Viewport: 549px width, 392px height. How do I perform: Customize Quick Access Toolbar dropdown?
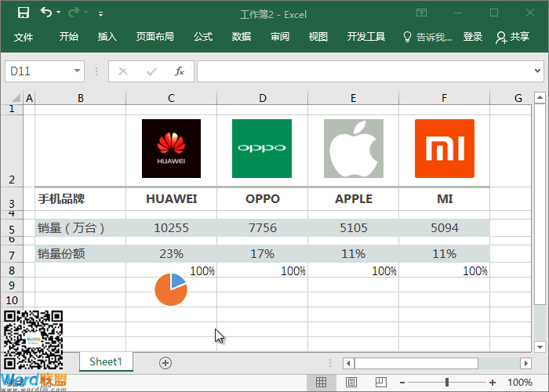point(101,14)
